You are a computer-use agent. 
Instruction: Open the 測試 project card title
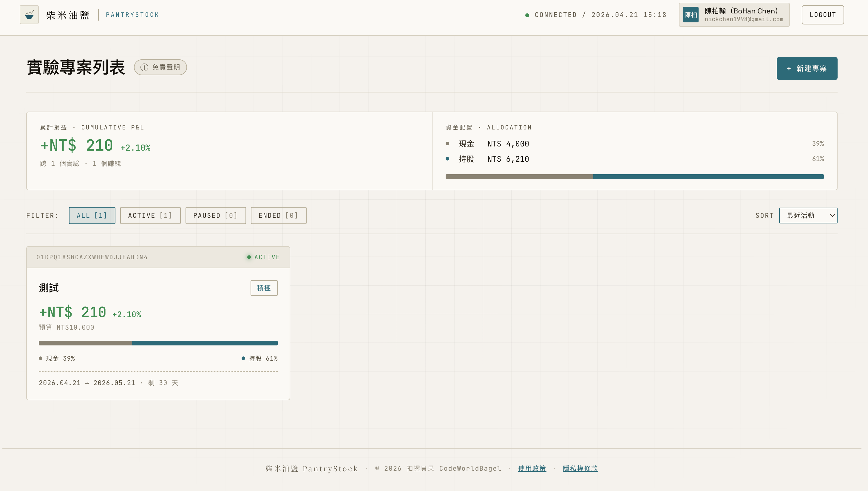point(49,288)
